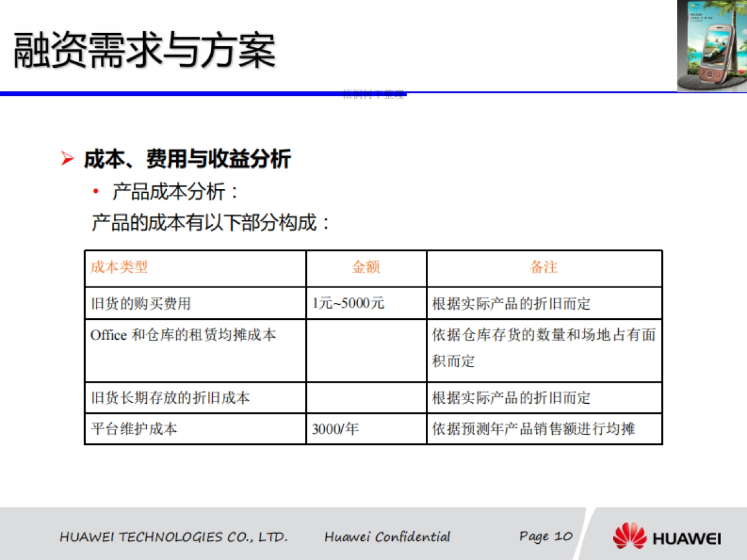Click the watermark text below the title
The image size is (747, 560).
[374, 95]
